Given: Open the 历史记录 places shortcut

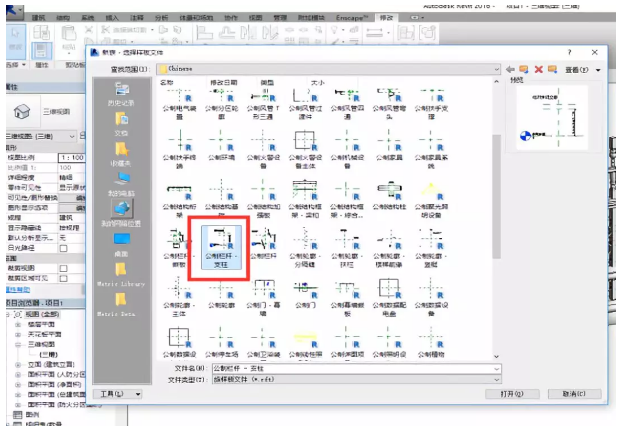Looking at the screenshot, I should (121, 94).
